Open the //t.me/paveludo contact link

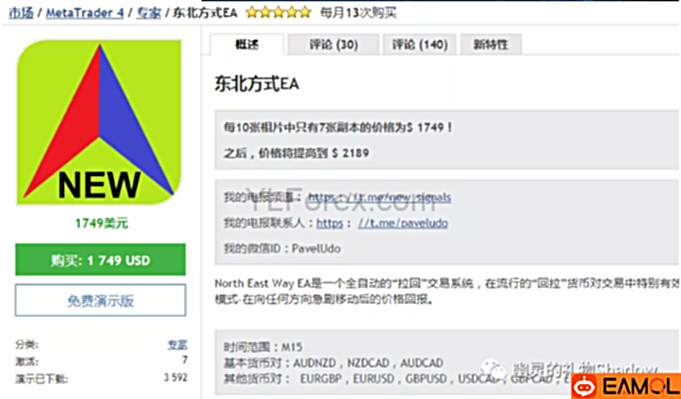(403, 223)
